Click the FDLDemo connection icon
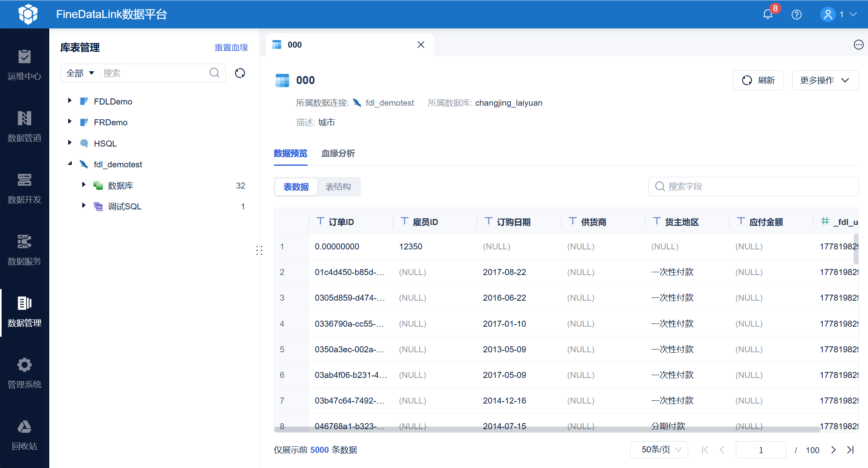This screenshot has width=868, height=468. coord(84,101)
